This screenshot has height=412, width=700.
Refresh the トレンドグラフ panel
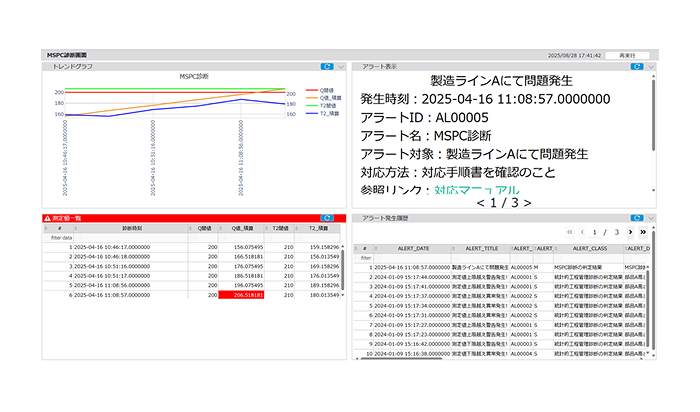[x=327, y=67]
